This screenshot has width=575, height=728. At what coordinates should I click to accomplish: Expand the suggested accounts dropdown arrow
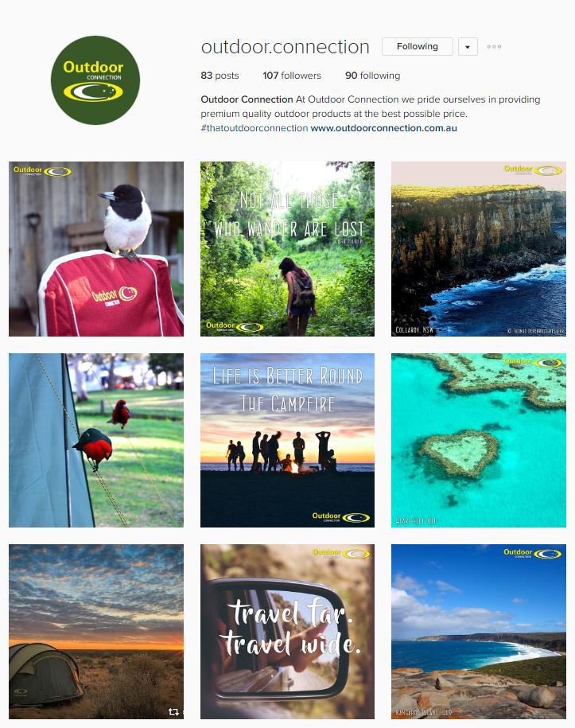pos(468,46)
